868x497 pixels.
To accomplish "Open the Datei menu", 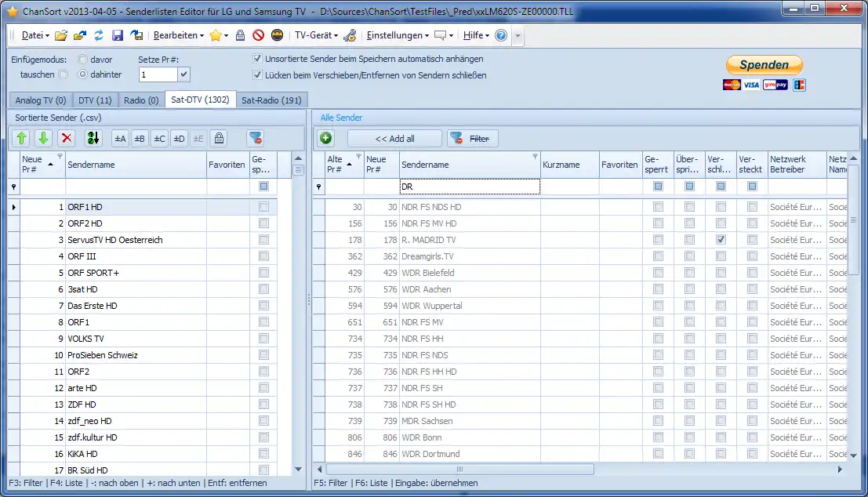I will click(x=35, y=35).
